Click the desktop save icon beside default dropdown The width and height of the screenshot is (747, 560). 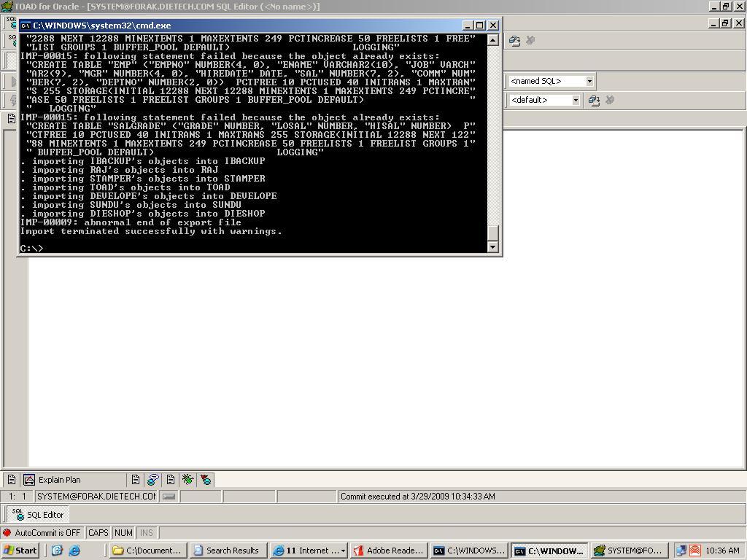click(594, 100)
